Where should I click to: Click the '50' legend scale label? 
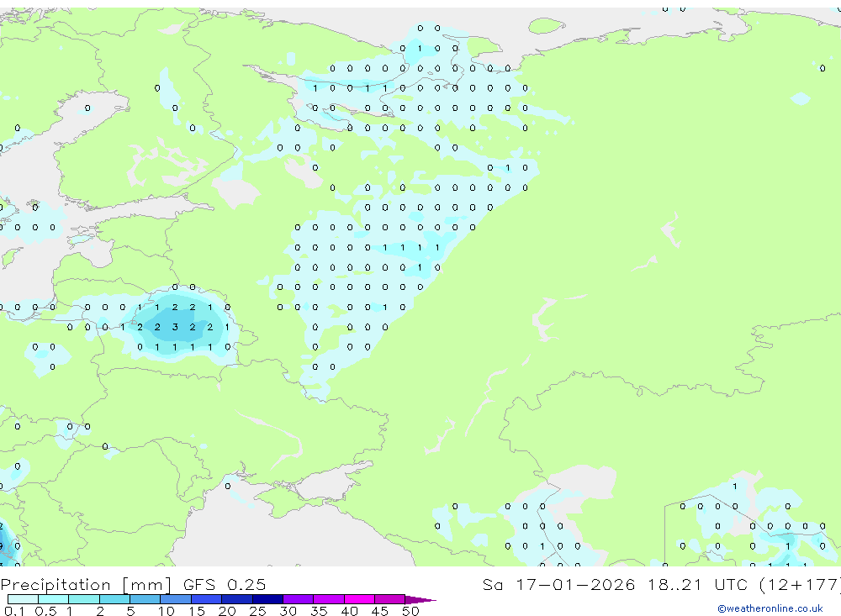click(x=410, y=611)
